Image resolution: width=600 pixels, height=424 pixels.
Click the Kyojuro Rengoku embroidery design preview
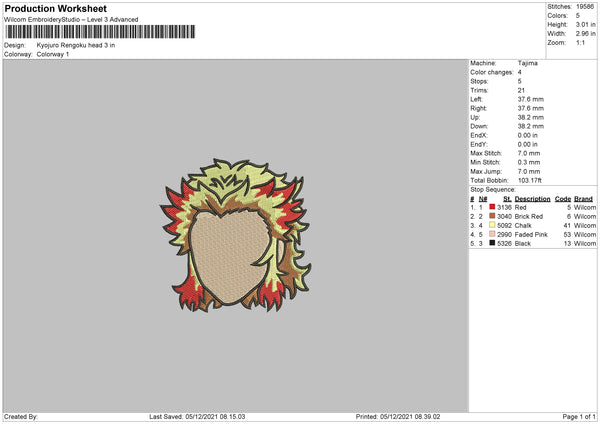pyautogui.click(x=236, y=235)
